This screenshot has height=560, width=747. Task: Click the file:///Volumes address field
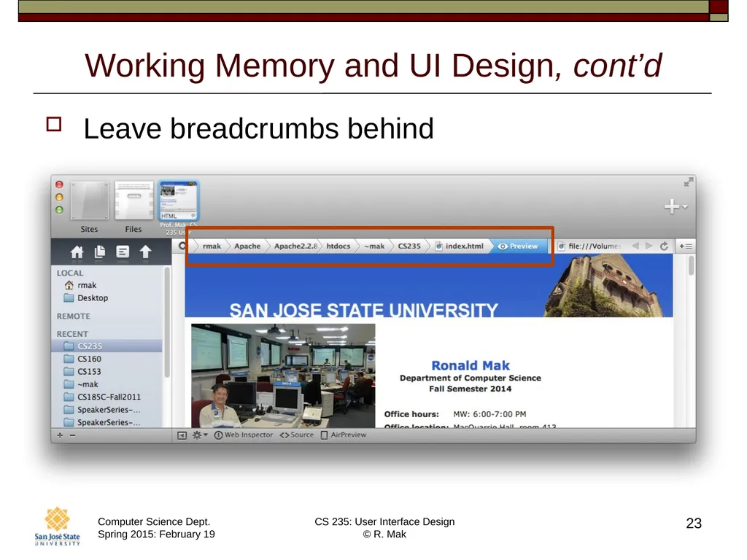coord(591,246)
